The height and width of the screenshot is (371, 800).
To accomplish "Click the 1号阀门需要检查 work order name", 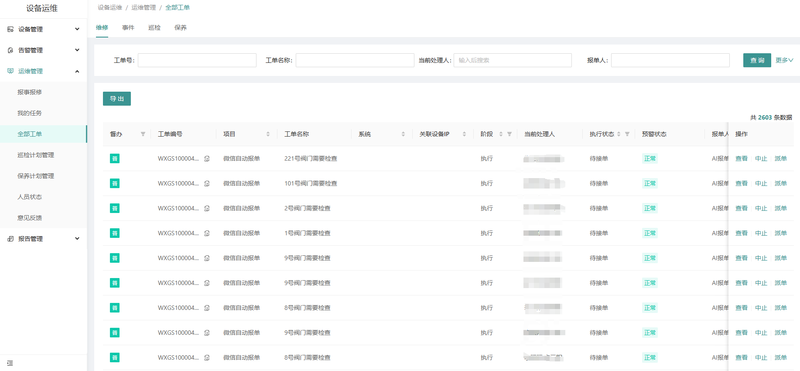I will pos(308,233).
